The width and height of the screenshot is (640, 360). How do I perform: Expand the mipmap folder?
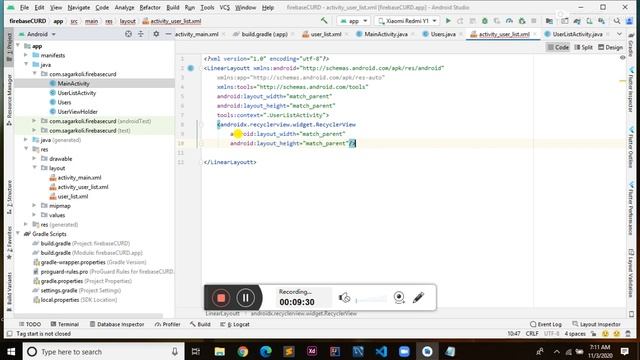tap(34, 205)
